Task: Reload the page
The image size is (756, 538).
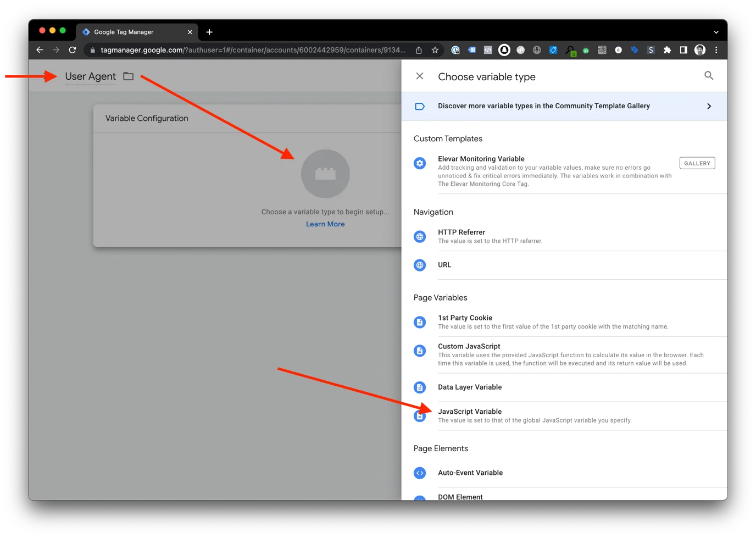Action: coord(73,50)
